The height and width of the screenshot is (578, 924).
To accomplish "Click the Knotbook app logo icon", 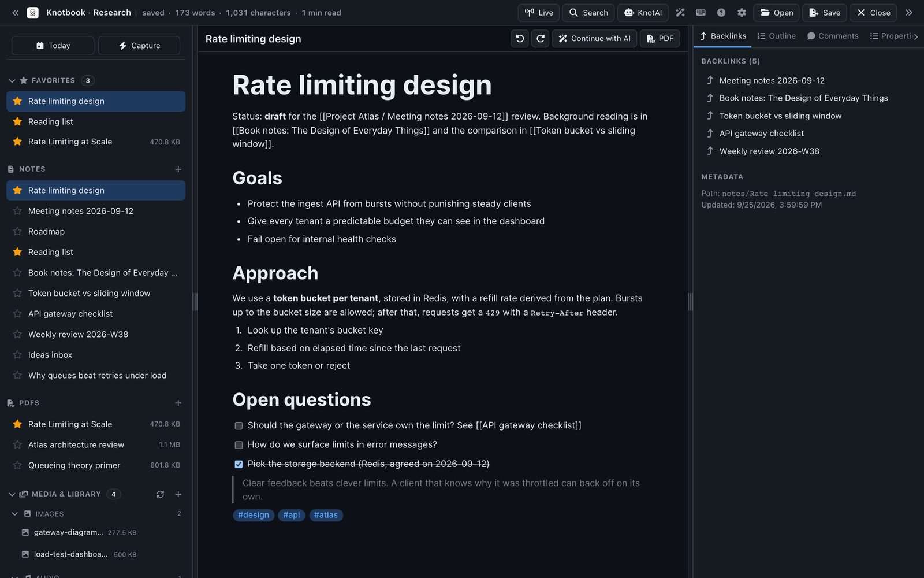I will click(33, 13).
